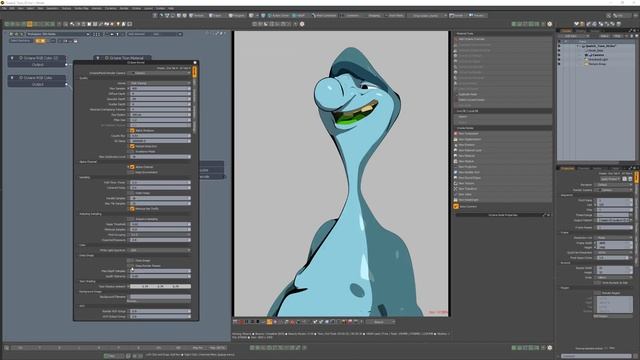Toggle the Minimize Net Traffic checkbox

click(132, 209)
